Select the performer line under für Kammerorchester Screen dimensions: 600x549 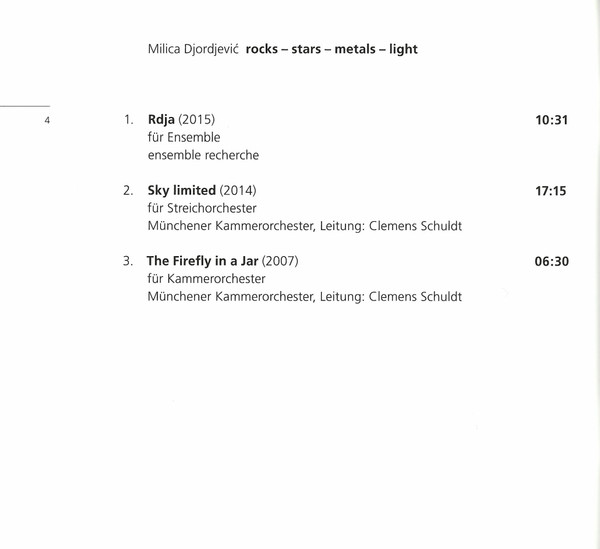pyautogui.click(x=304, y=297)
